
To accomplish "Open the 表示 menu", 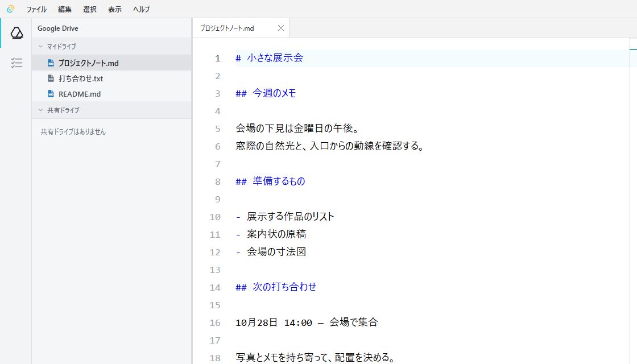I will pyautogui.click(x=114, y=9).
